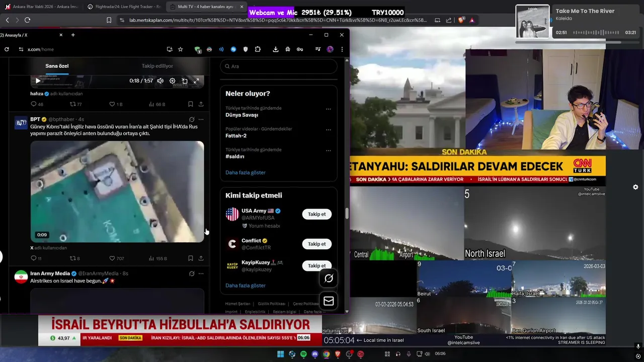Bookmark the BPT tweet
Screen dimensions: 644x362
point(190,258)
